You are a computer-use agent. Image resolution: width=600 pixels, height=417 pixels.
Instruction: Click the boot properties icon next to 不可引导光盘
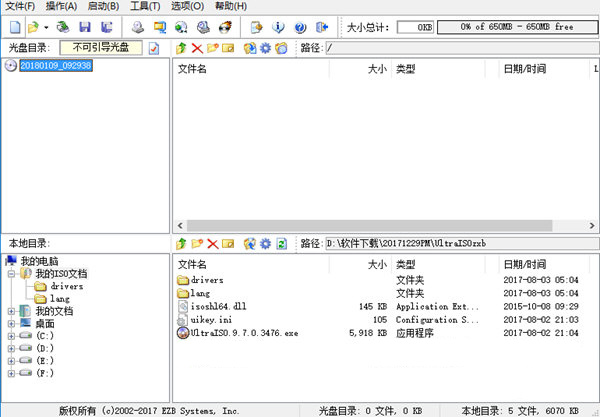(154, 47)
